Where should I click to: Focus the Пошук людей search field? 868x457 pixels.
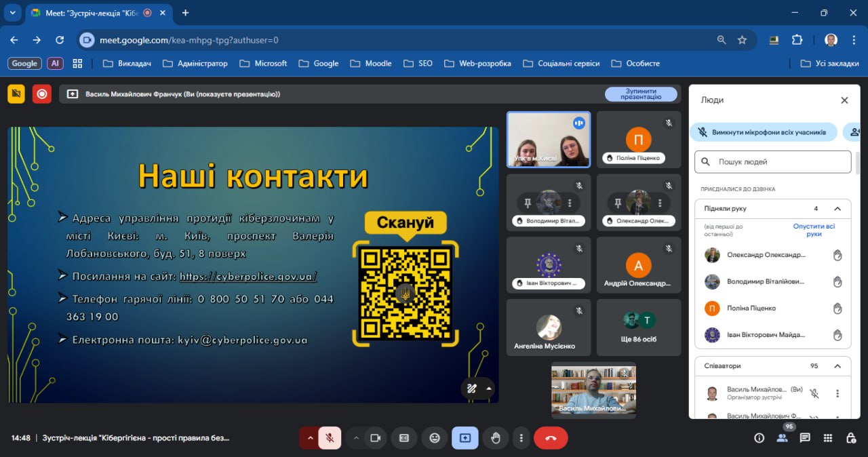point(772,162)
